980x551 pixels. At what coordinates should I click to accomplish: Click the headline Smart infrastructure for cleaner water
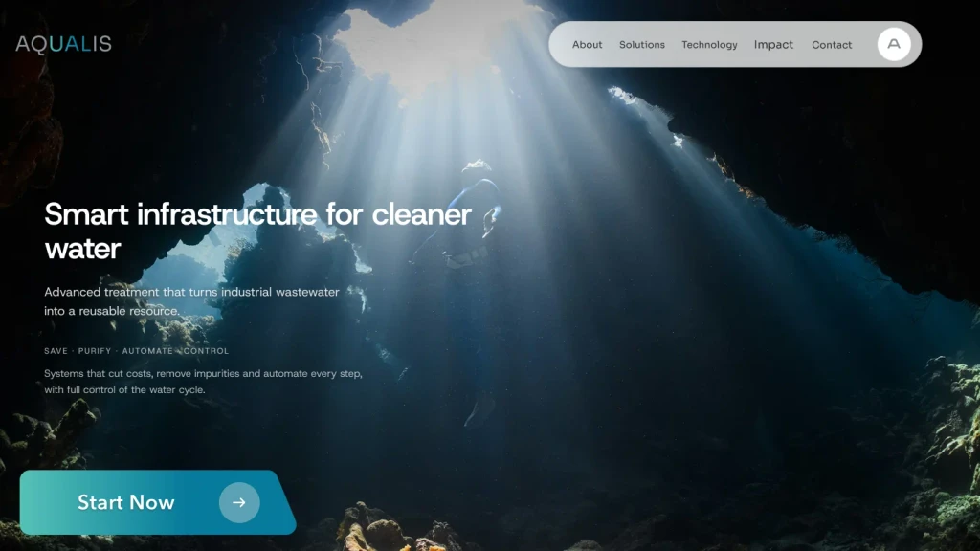[x=258, y=231]
